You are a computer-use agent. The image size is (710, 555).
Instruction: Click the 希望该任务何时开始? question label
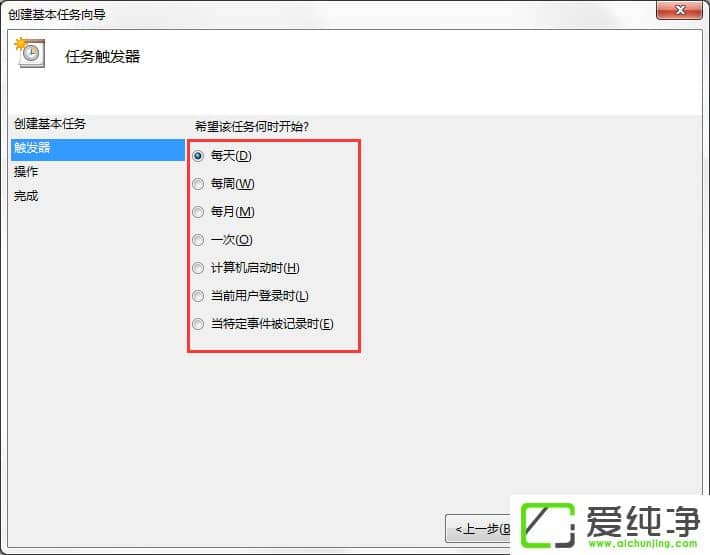click(x=252, y=127)
